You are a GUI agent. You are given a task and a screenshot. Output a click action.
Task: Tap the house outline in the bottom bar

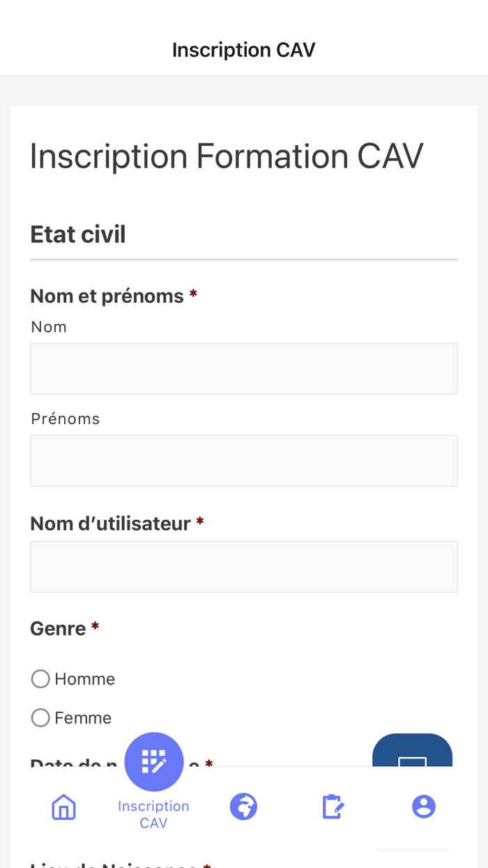click(63, 806)
